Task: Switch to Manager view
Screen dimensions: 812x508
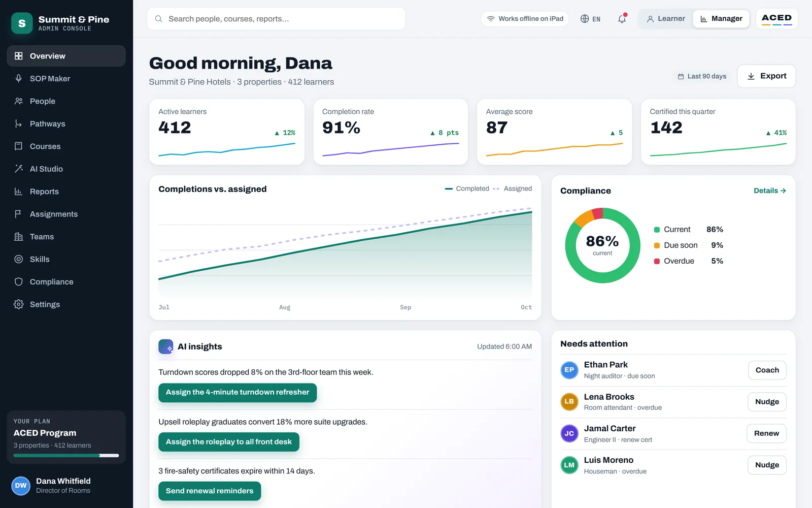Action: coord(721,19)
